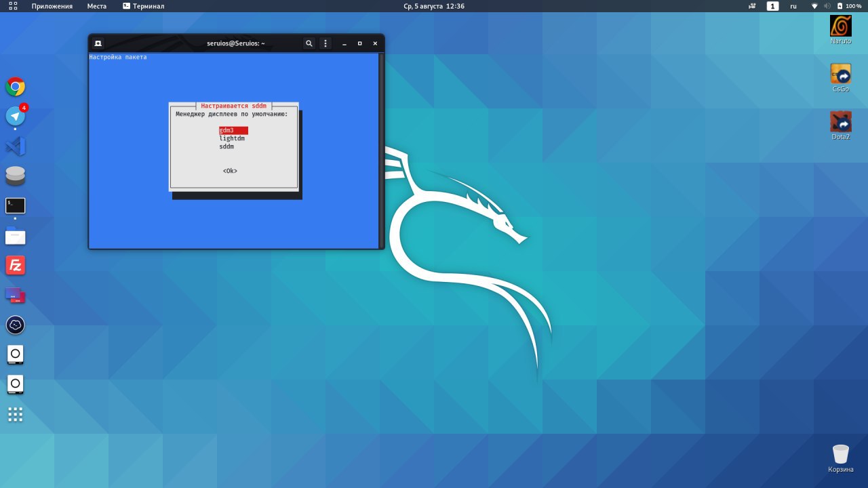The width and height of the screenshot is (868, 488).
Task: Open the volume speaker indicator
Action: click(x=828, y=6)
